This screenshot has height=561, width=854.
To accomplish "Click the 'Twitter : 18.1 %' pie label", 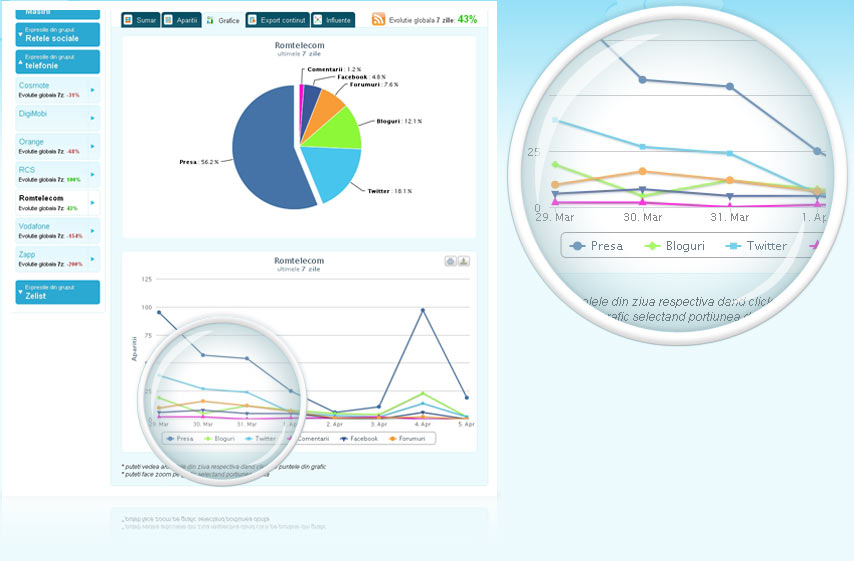I will (x=389, y=191).
